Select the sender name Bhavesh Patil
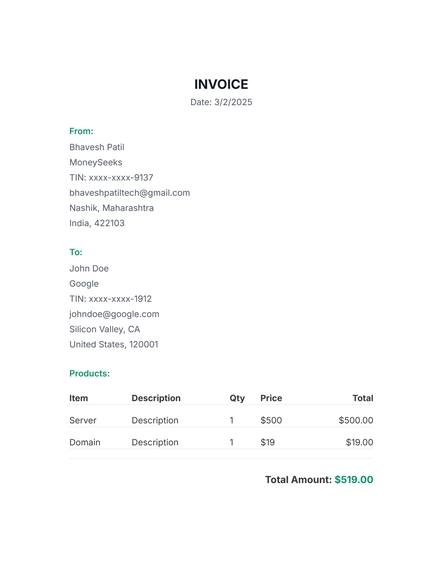443x573 pixels. point(97,147)
